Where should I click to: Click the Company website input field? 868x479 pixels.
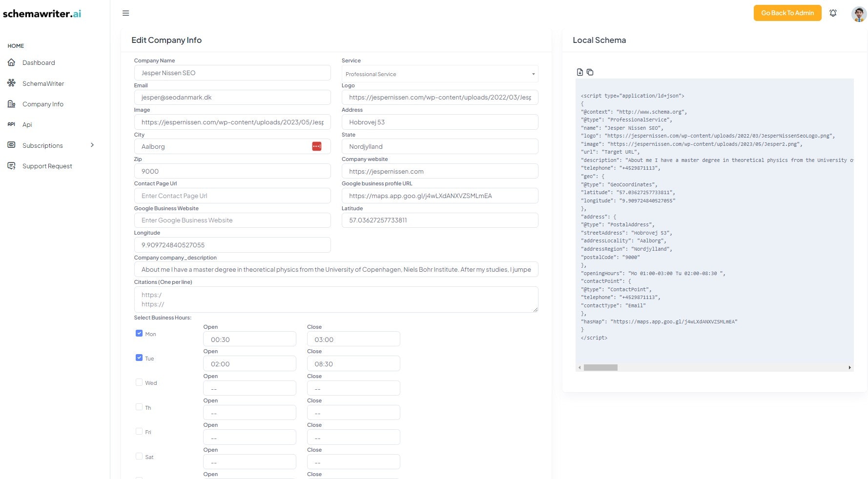pyautogui.click(x=440, y=171)
